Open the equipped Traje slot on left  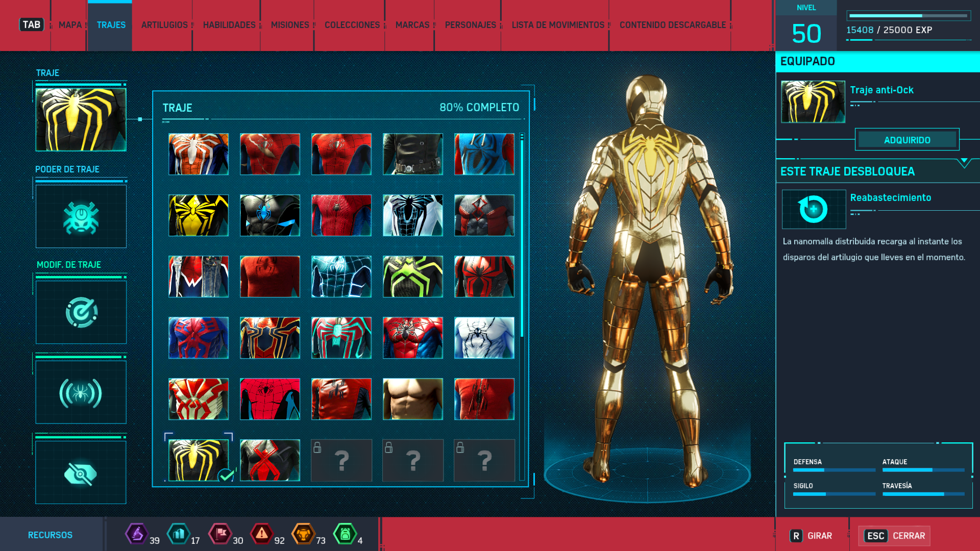coord(81,119)
